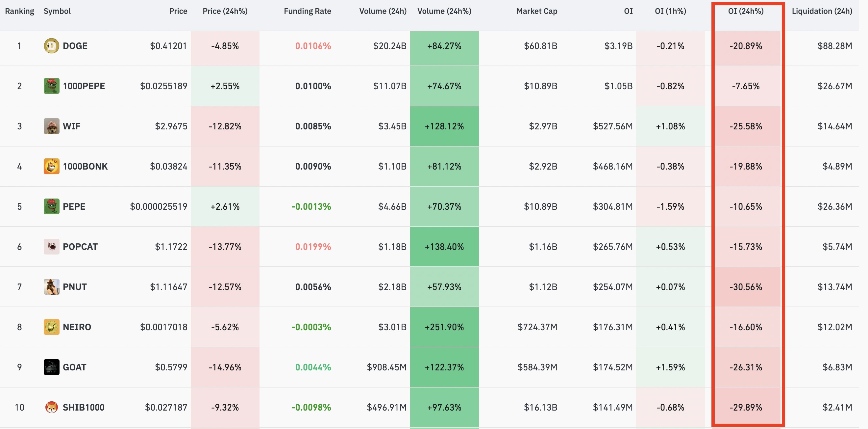Click the 1000PEPE frog icon

click(51, 86)
